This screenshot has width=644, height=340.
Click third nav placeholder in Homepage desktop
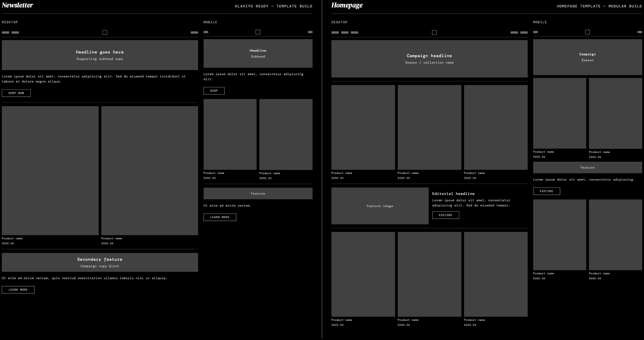tap(354, 32)
